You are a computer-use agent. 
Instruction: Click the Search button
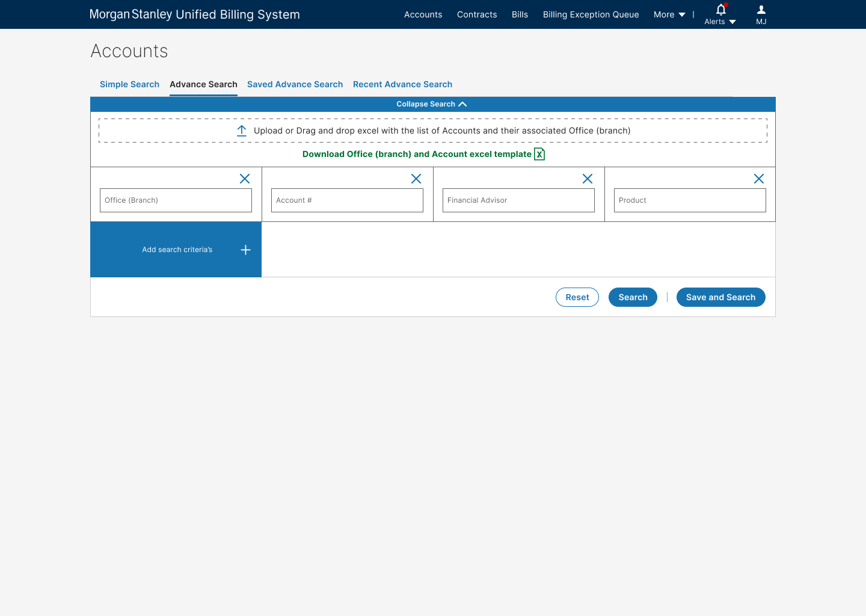(633, 297)
